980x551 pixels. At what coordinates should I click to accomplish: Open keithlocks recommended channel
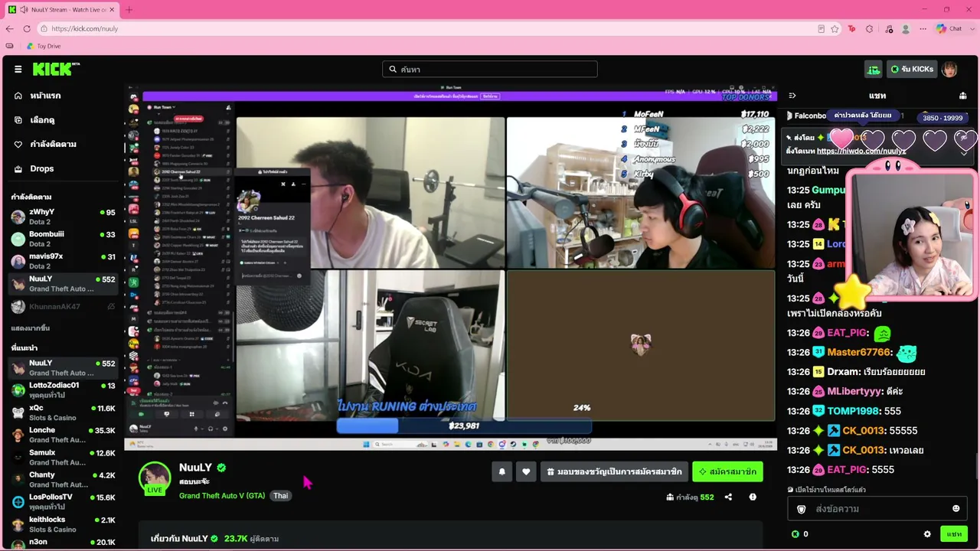(x=63, y=523)
